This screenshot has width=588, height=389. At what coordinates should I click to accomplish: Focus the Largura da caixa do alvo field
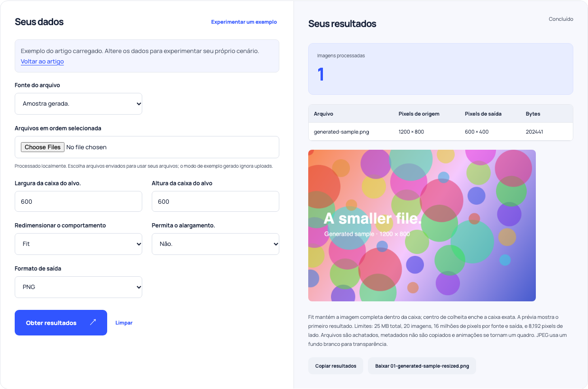pyautogui.click(x=78, y=201)
